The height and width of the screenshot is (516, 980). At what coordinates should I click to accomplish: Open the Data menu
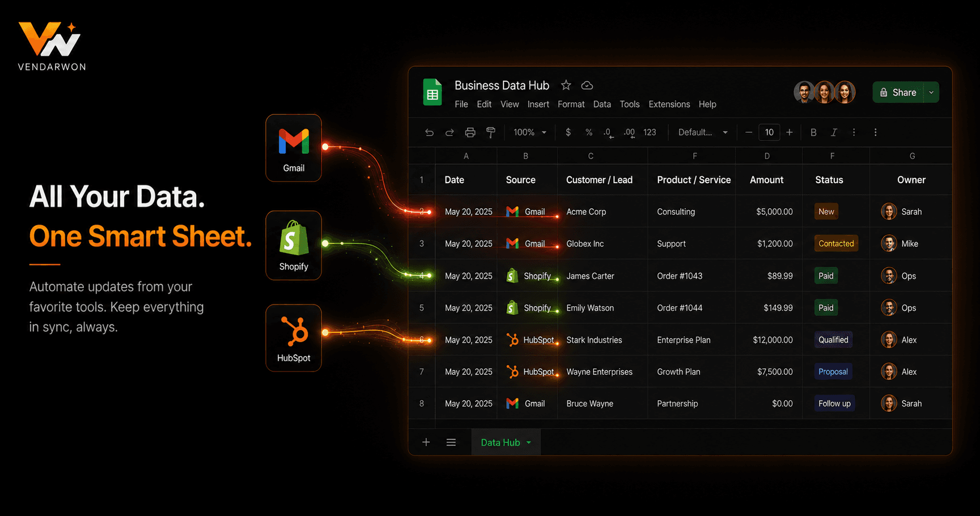point(602,104)
